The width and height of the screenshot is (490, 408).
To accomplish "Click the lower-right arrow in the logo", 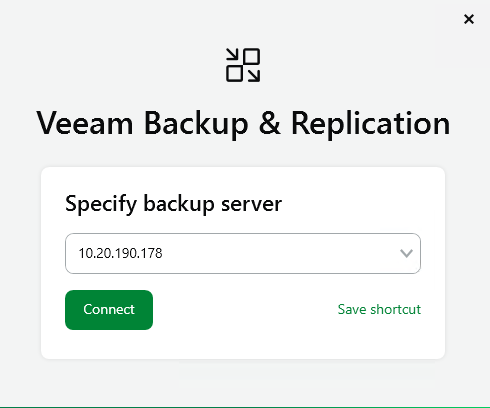I will tap(252, 74).
